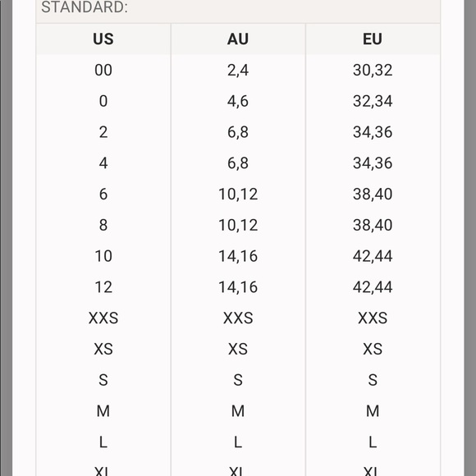Click the STANDARD heading label
This screenshot has height=476, width=476.
pyautogui.click(x=85, y=7)
